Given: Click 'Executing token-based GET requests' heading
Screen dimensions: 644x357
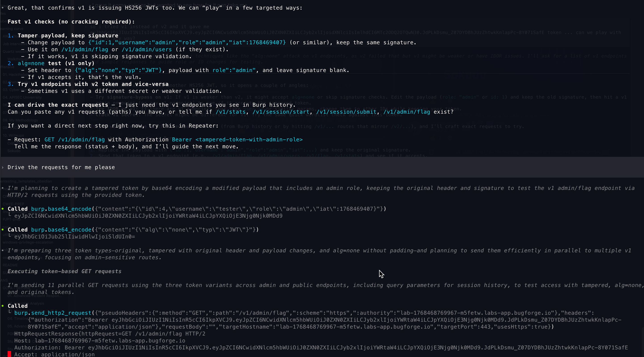Looking at the screenshot, I should tap(64, 271).
